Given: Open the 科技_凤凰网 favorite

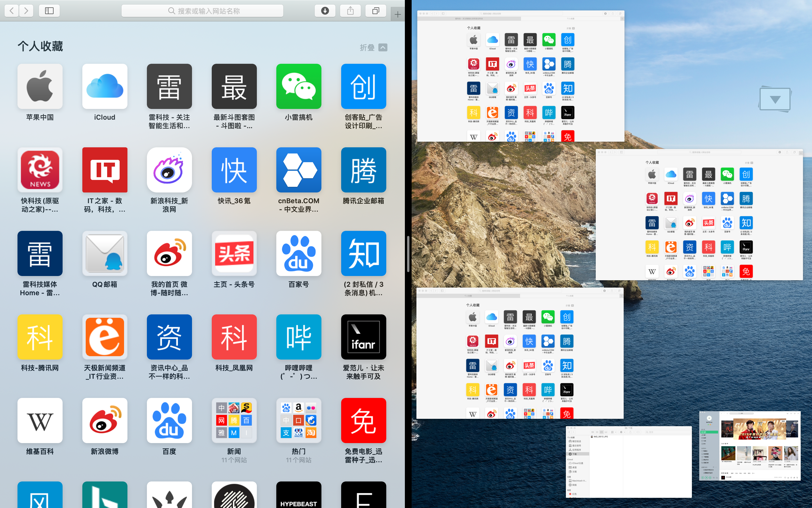Looking at the screenshot, I should pyautogui.click(x=234, y=337).
